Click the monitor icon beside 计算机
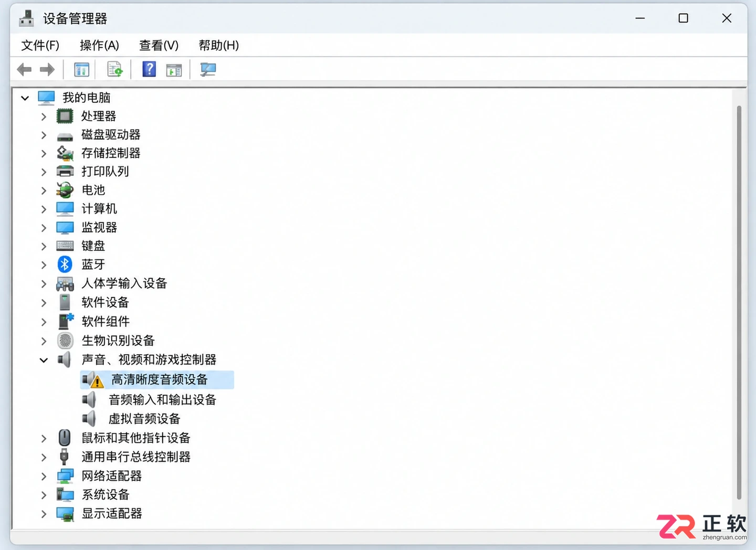The width and height of the screenshot is (756, 550). [x=65, y=209]
